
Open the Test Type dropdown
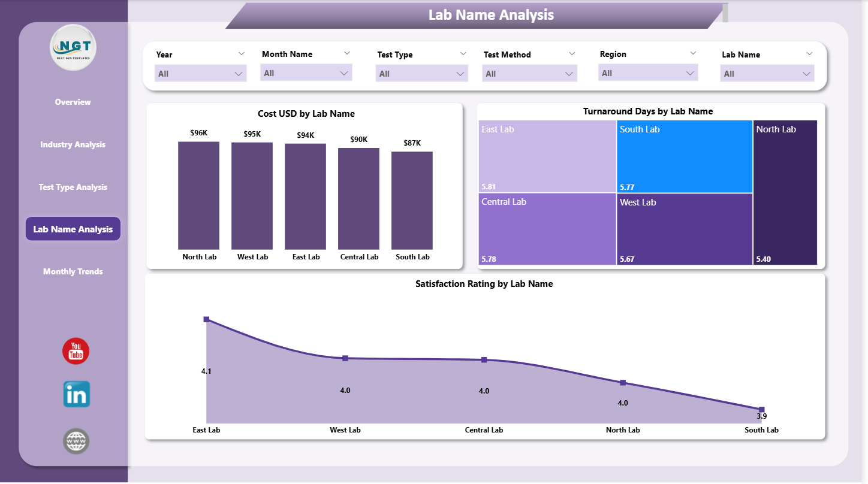[421, 74]
